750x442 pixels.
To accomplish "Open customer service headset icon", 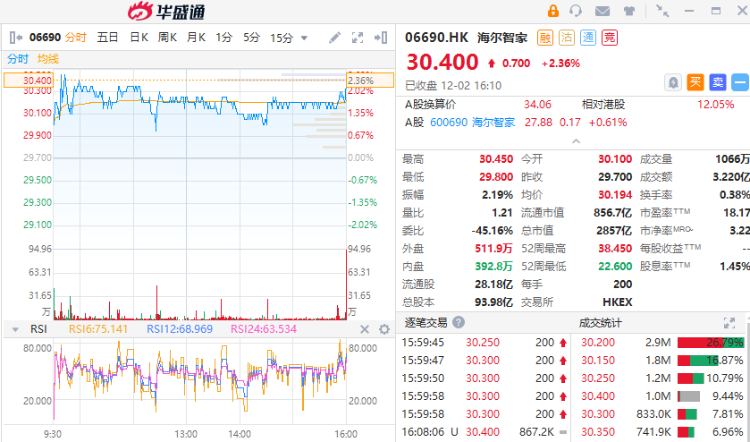I will pos(576,11).
